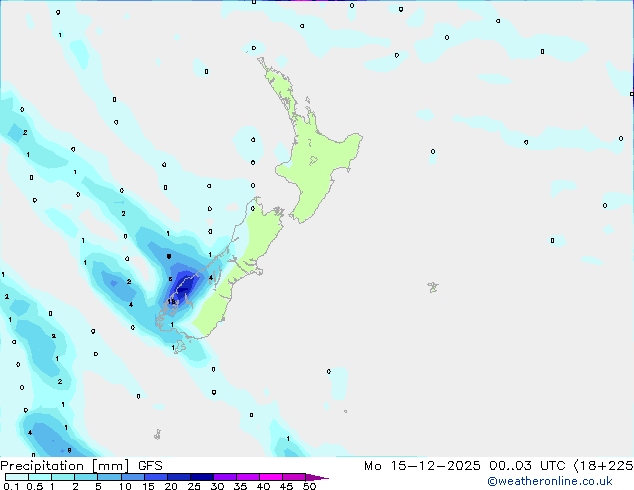This screenshot has height=490, width=634.
Task: Select the 35–40 mm legend swatch
Action: coord(248,477)
